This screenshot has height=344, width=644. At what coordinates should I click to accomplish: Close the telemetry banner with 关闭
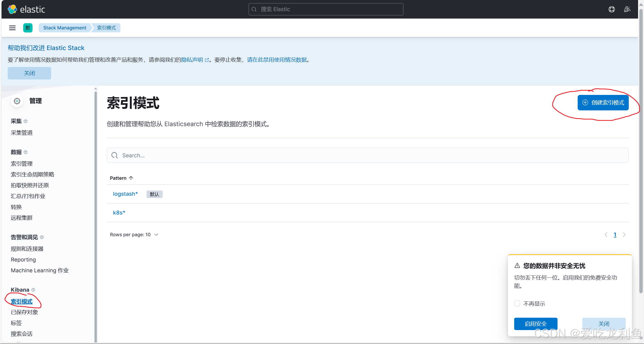tap(29, 73)
